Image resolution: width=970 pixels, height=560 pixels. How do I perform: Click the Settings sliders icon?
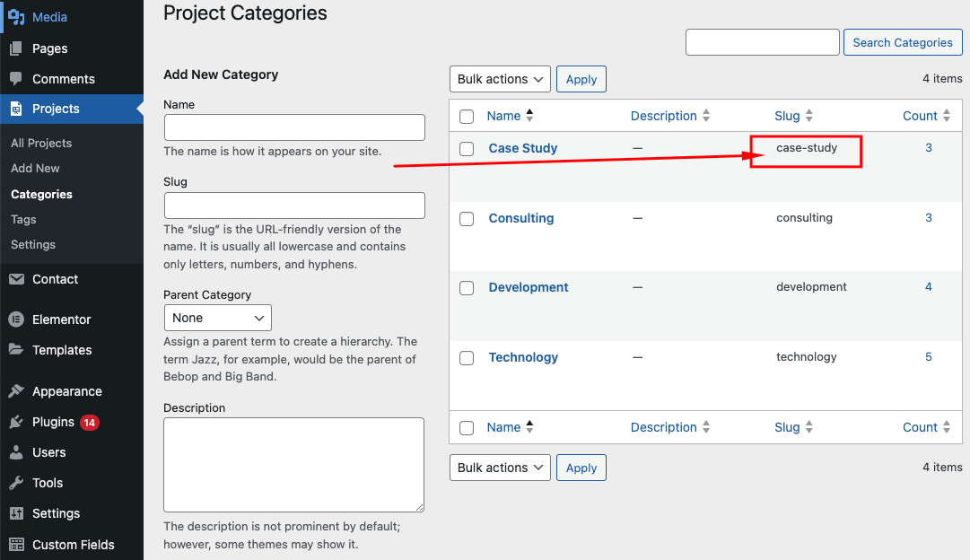click(x=16, y=513)
